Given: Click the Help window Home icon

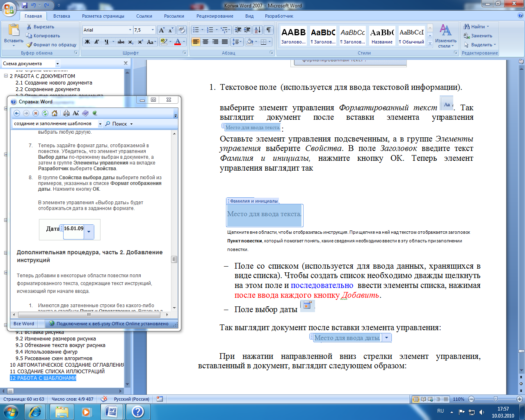Looking at the screenshot, I should click(x=55, y=113).
